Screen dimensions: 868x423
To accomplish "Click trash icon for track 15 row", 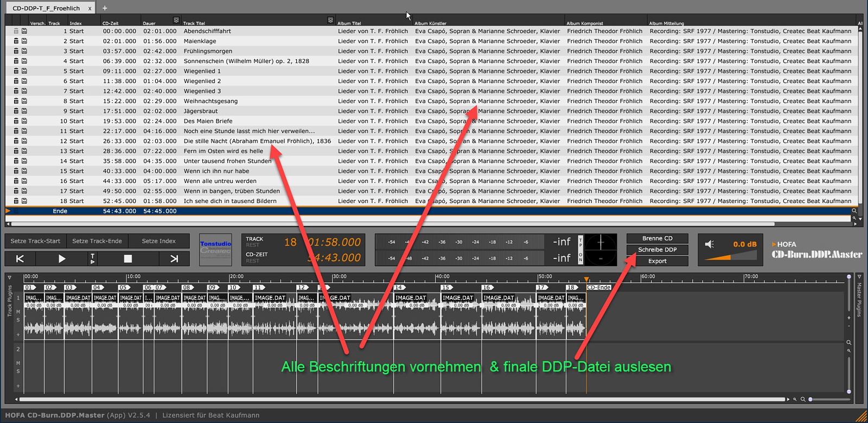I will tap(16, 171).
